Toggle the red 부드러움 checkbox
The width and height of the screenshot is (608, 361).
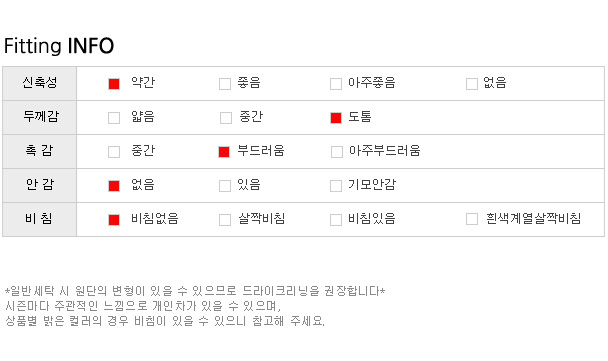[x=224, y=152]
